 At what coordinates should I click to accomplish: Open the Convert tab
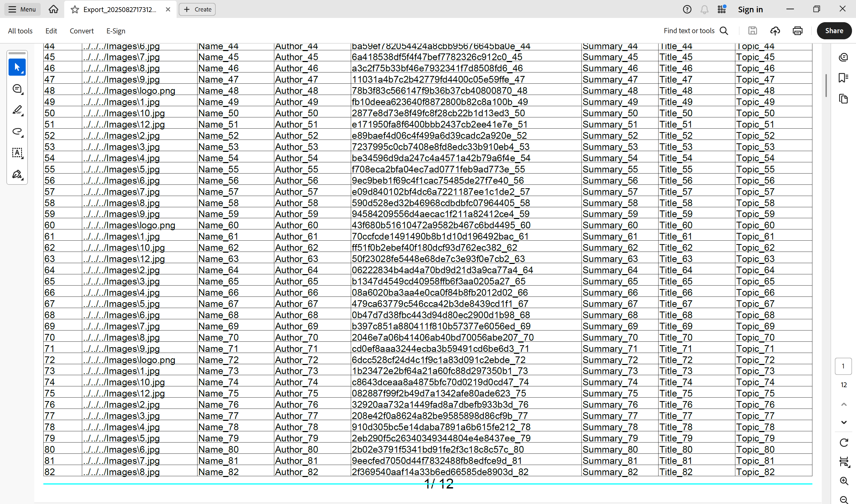[82, 31]
